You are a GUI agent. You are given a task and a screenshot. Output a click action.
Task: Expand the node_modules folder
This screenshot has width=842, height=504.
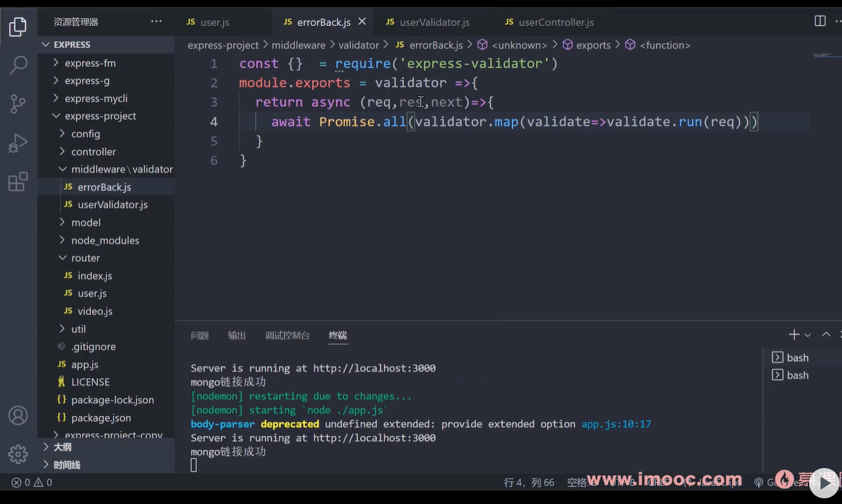pos(106,240)
